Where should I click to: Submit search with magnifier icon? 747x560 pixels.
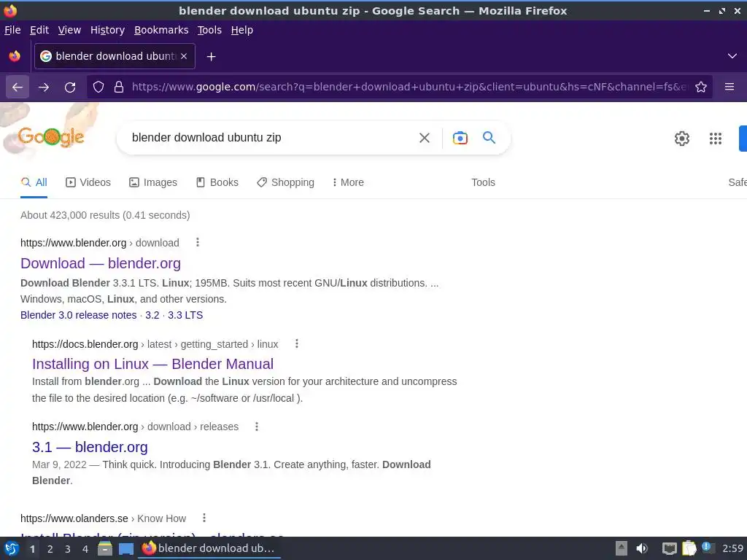(489, 138)
